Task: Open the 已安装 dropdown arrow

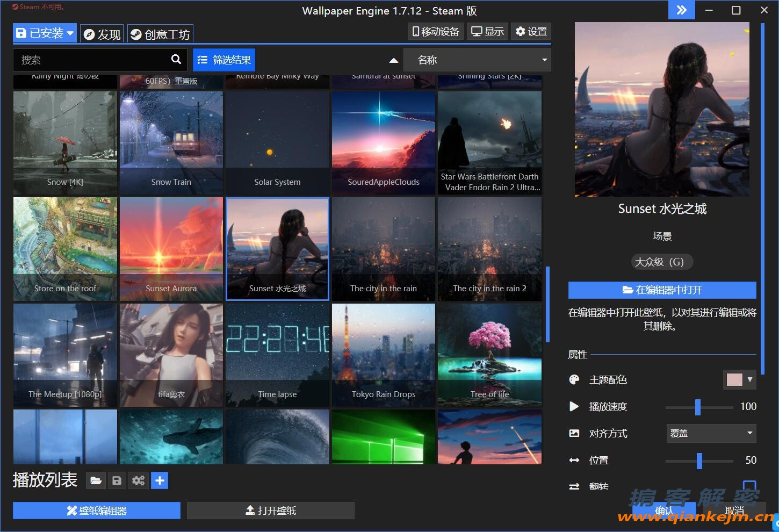Action: point(70,33)
